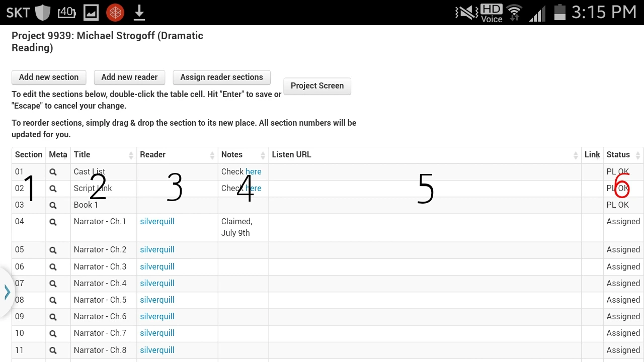Tap the shield security icon in status bar
Viewport: 644px width, 362px height.
point(43,12)
